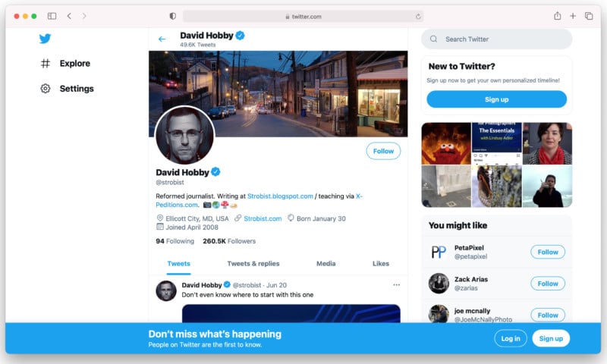Open Explore from the sidebar
The image size is (607, 364).
[x=66, y=64]
